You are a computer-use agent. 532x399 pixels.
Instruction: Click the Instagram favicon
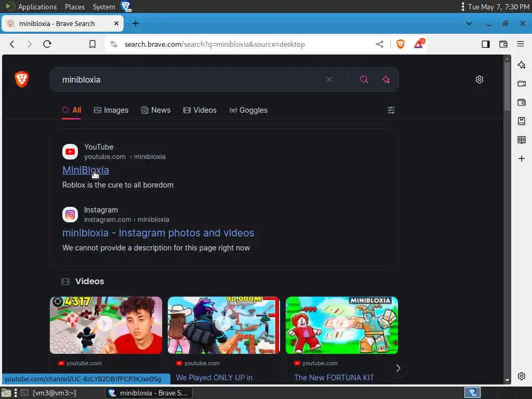(x=70, y=215)
